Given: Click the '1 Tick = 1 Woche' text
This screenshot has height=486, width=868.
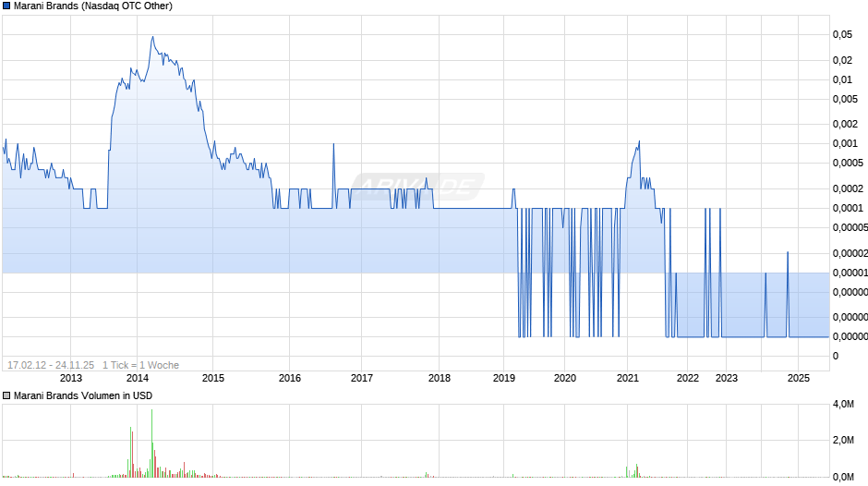Looking at the screenshot, I should click(140, 365).
